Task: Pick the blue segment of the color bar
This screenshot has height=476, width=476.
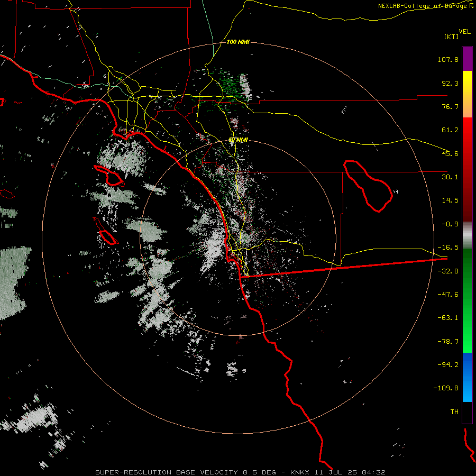Action: coord(467,377)
